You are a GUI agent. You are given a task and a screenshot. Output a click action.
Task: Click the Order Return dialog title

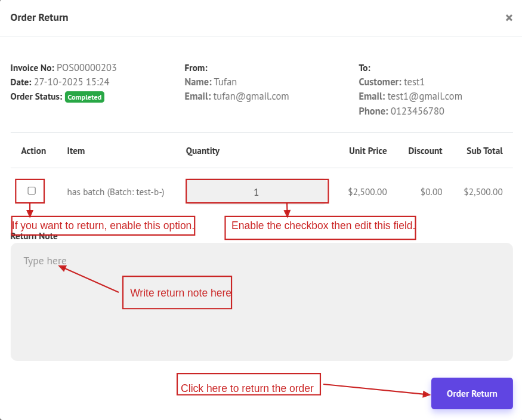click(39, 18)
